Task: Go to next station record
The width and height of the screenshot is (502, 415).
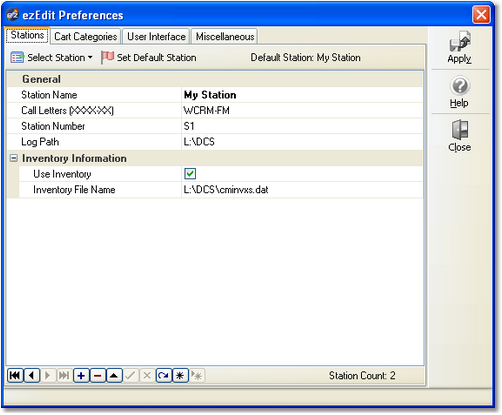Action: pyautogui.click(x=48, y=376)
